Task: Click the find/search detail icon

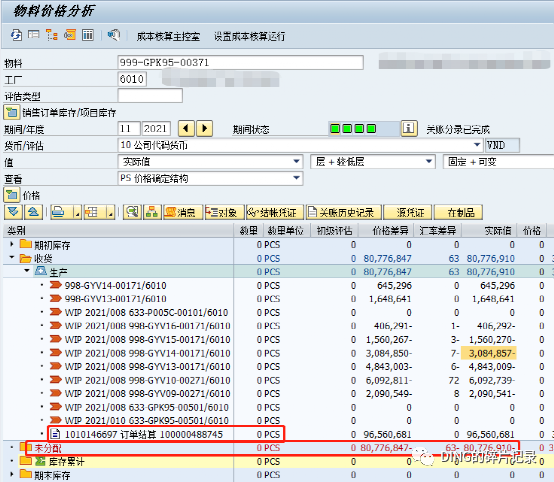Action: [132, 212]
